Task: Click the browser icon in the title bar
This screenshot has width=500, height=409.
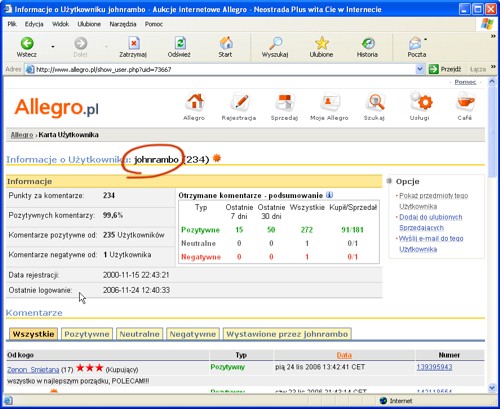Action: coord(7,9)
